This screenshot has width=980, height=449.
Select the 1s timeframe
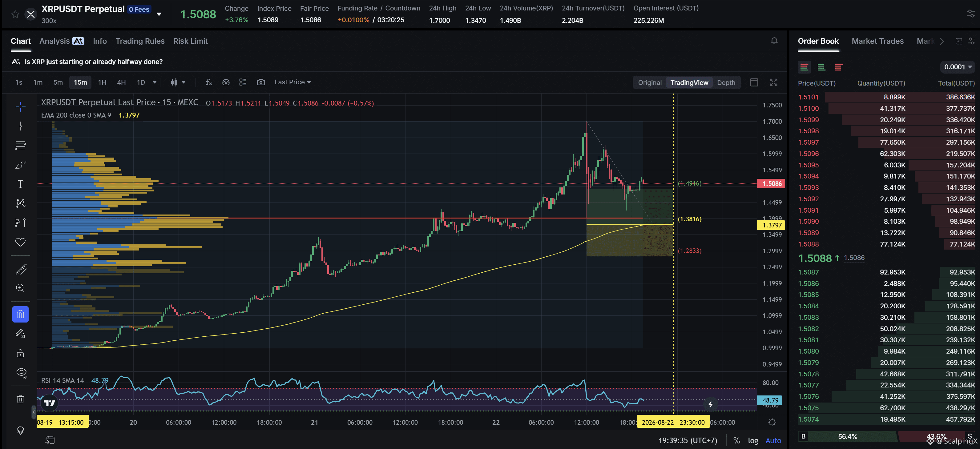pyautogui.click(x=19, y=82)
